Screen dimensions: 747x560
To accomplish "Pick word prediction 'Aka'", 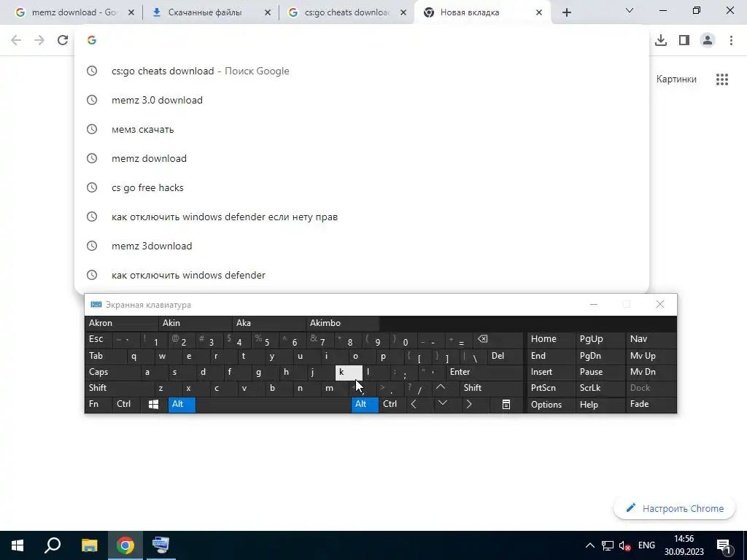I will pos(269,323).
